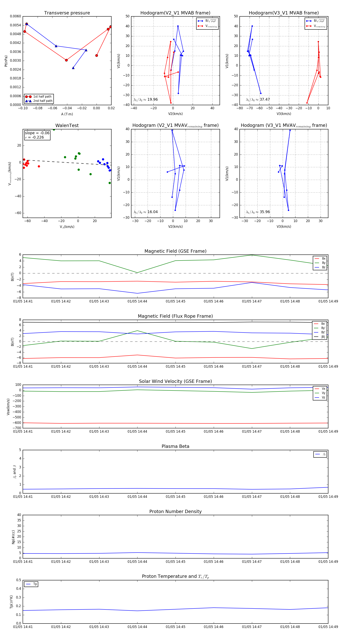Click the "Proton Number Density" title

[175, 511]
